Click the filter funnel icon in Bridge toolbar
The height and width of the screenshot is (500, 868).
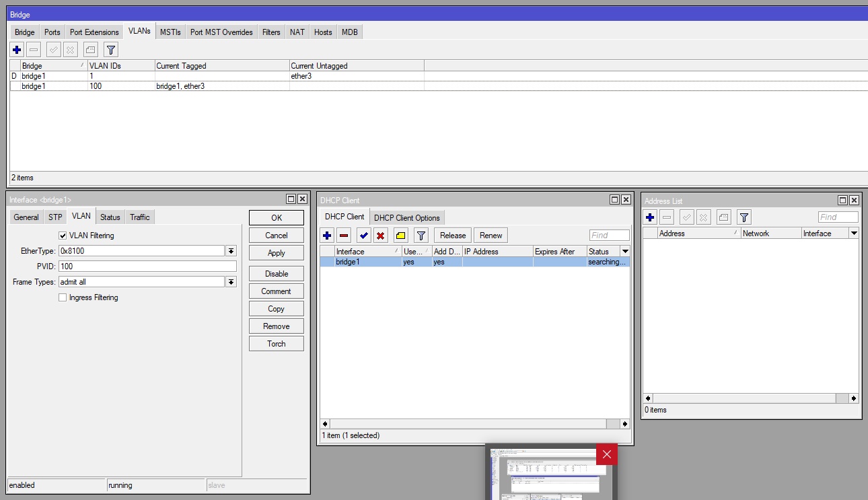(111, 50)
